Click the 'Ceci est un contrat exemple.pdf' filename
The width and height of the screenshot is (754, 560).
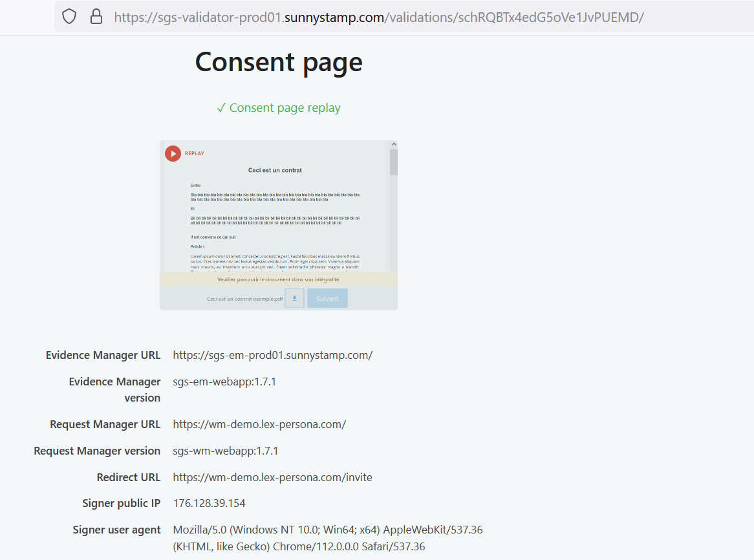pos(244,299)
